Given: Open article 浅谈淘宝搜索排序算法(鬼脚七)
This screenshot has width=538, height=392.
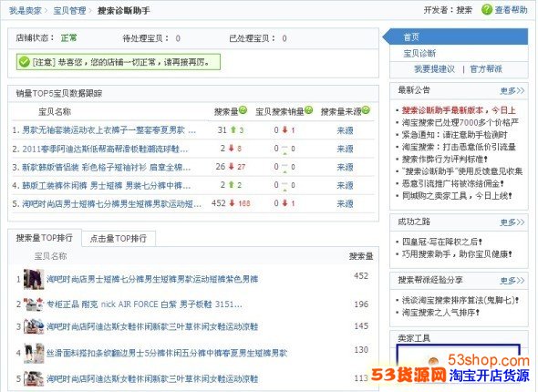Looking at the screenshot, I should tap(460, 300).
